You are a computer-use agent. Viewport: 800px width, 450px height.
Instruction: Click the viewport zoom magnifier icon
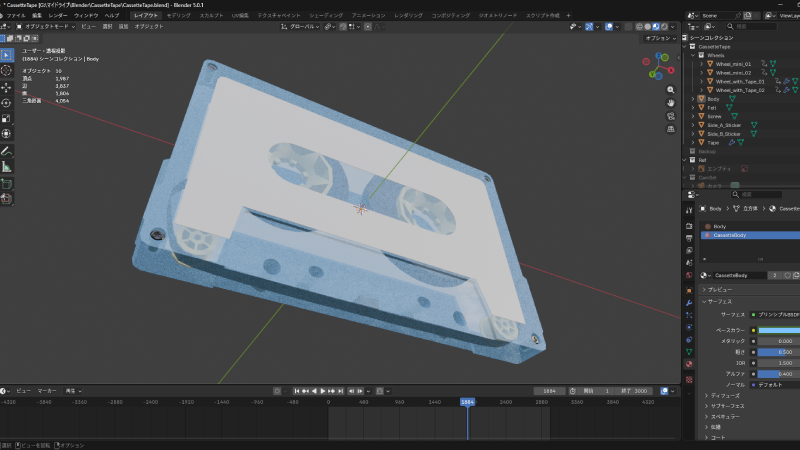671,89
